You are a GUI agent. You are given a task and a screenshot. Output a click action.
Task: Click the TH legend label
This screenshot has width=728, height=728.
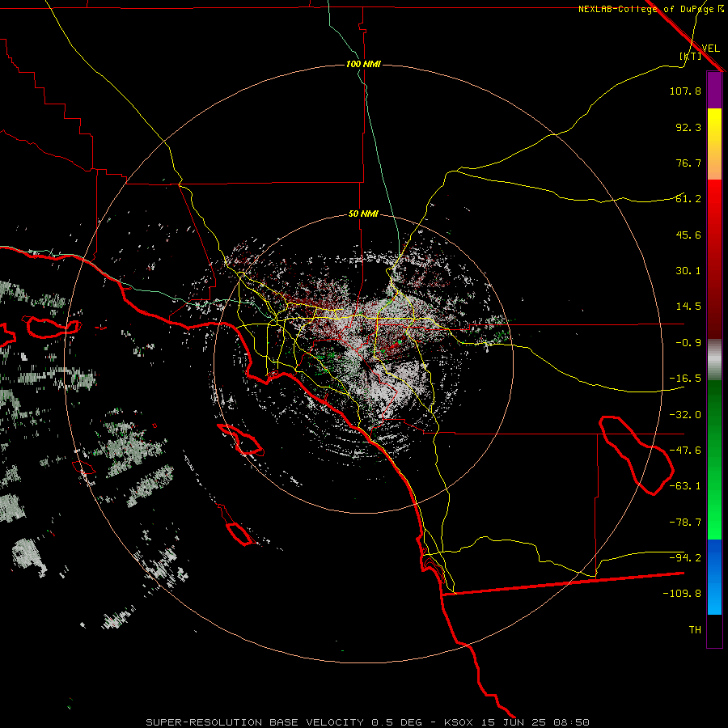tap(695, 630)
